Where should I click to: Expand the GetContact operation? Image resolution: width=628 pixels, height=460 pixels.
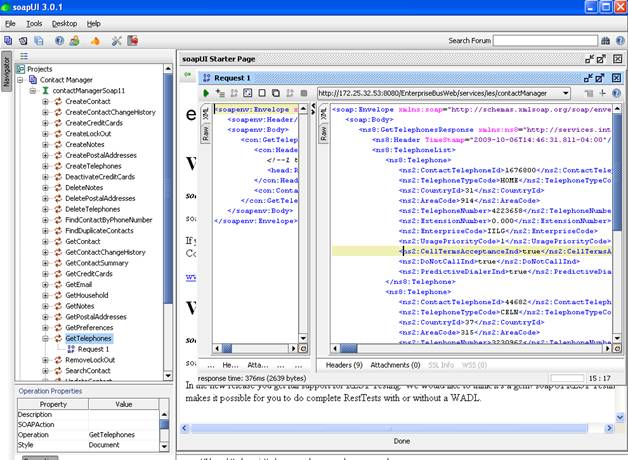pyautogui.click(x=45, y=241)
